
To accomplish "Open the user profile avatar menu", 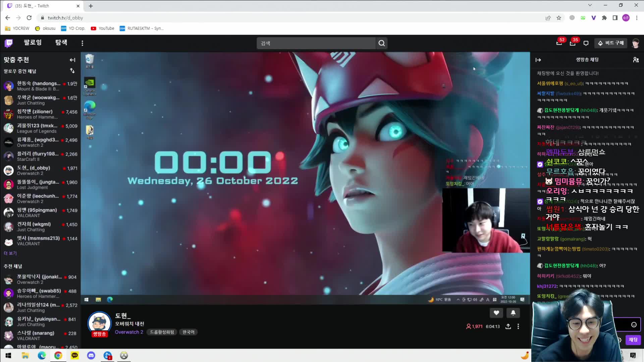I will pos(635,43).
